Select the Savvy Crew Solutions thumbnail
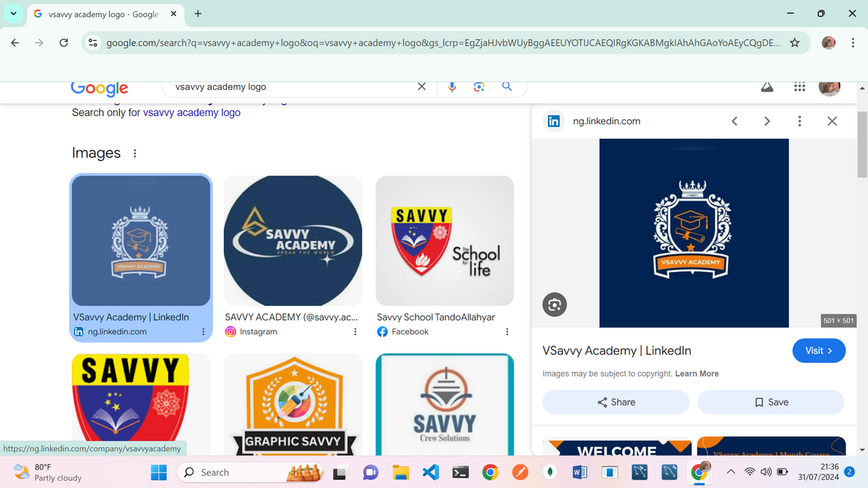Screen dimensions: 868x488 pos(445,404)
